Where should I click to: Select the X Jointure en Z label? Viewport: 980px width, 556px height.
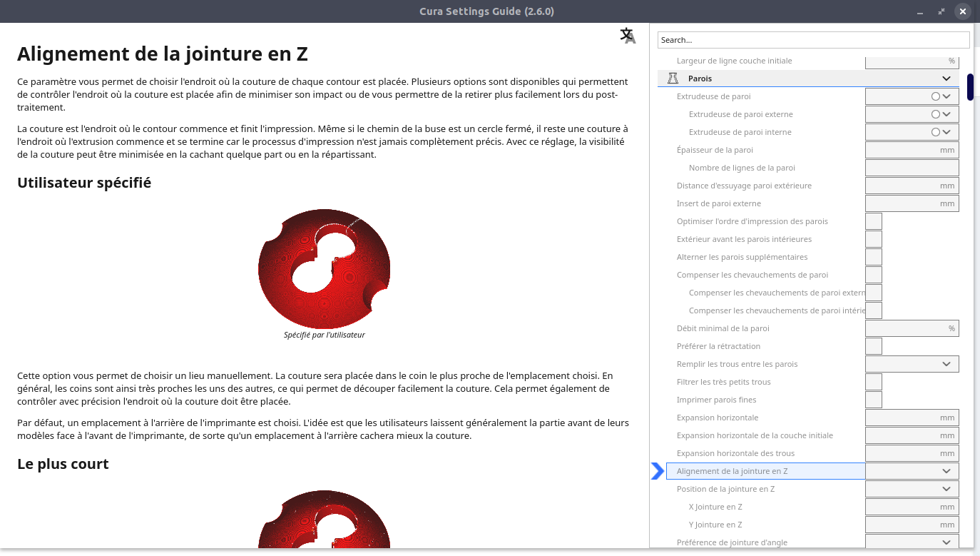coord(715,507)
